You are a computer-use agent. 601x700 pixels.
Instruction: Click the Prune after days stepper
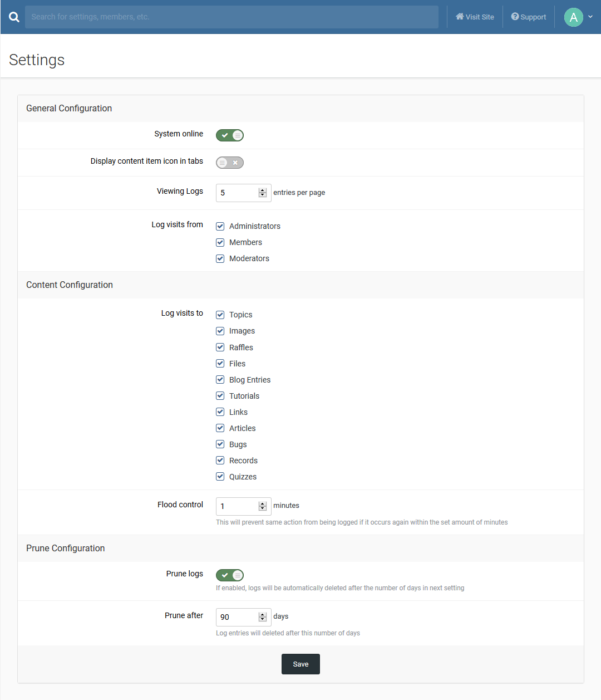263,617
